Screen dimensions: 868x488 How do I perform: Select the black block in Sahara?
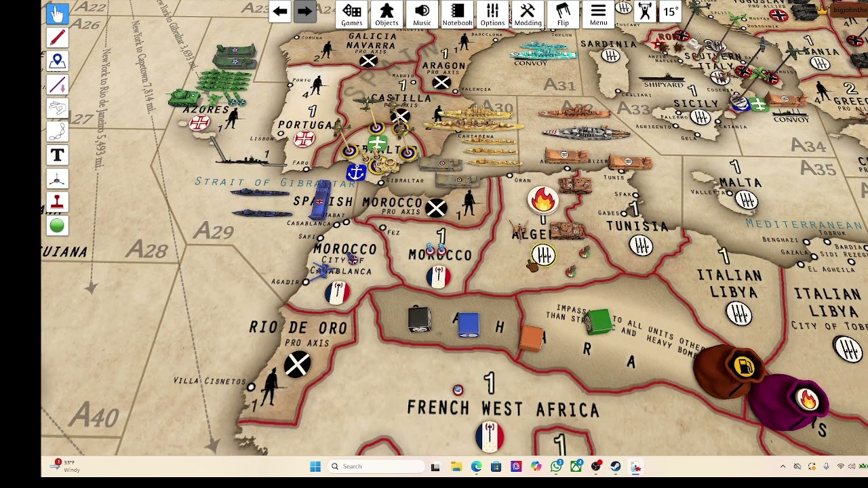pos(419,319)
